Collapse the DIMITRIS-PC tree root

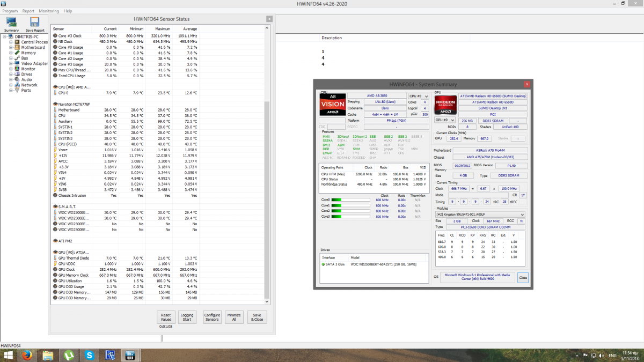point(4,36)
